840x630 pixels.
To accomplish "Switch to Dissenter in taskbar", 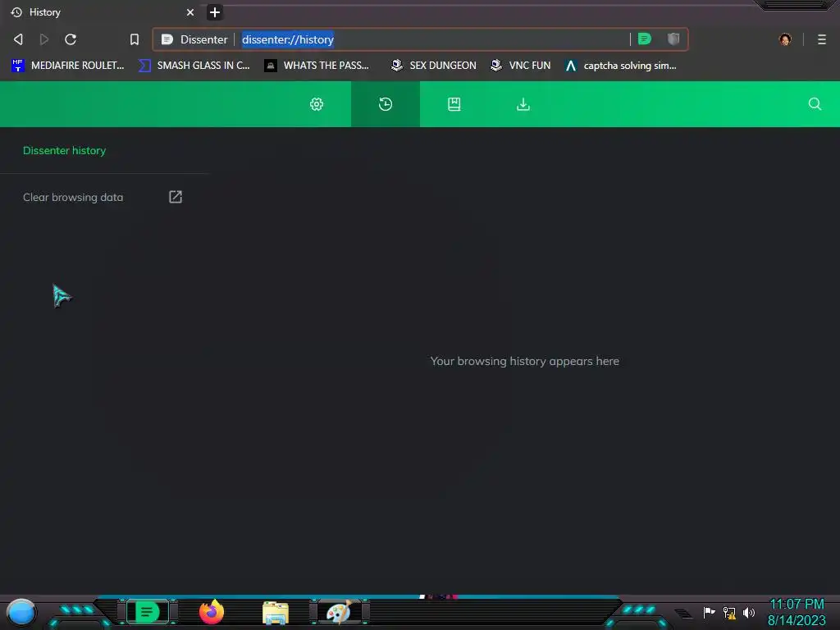I will 148,612.
